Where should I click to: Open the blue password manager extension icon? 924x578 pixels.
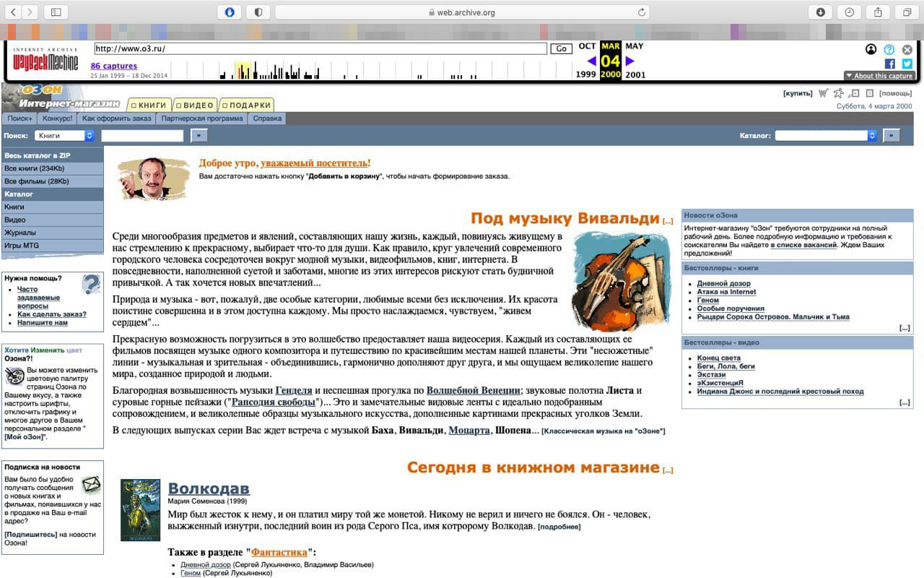click(x=230, y=12)
